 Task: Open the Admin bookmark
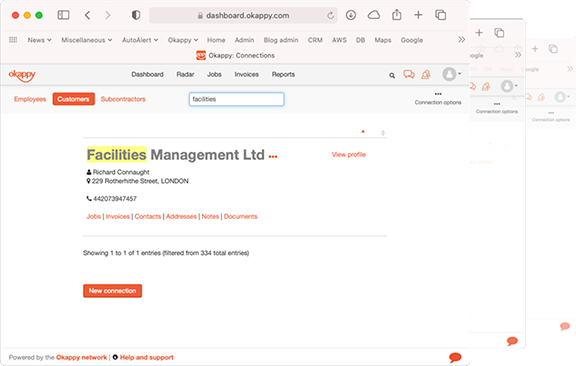(244, 40)
